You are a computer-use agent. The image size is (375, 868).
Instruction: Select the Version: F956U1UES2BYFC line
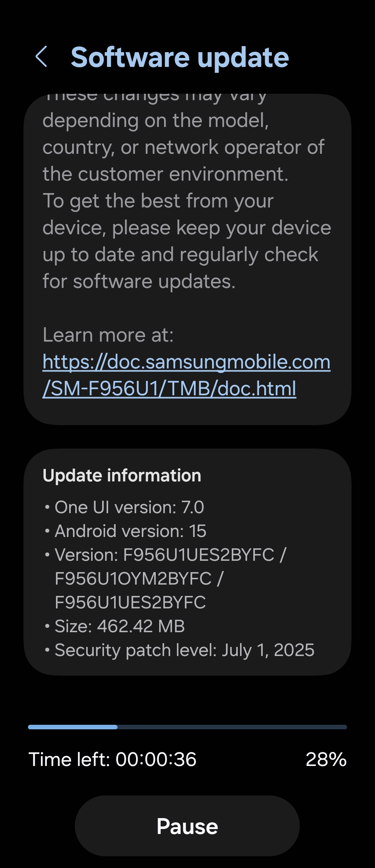coord(165,555)
